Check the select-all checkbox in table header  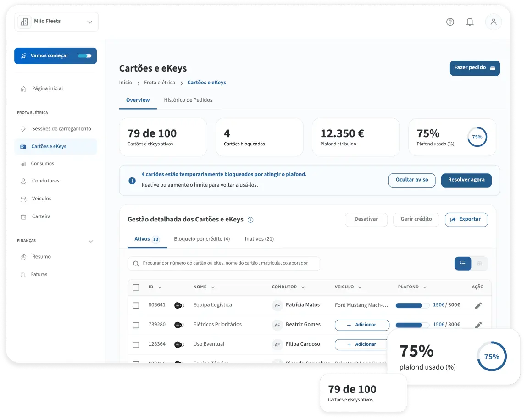pos(136,287)
